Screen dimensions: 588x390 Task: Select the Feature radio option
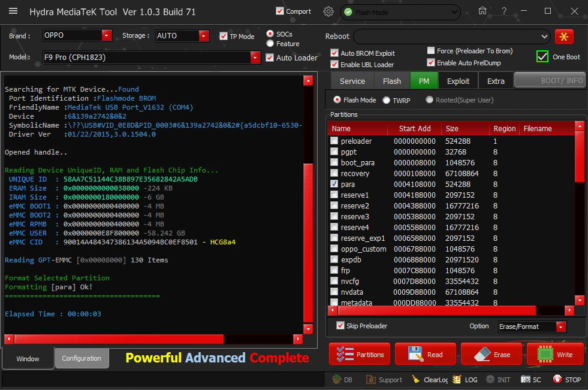point(270,44)
